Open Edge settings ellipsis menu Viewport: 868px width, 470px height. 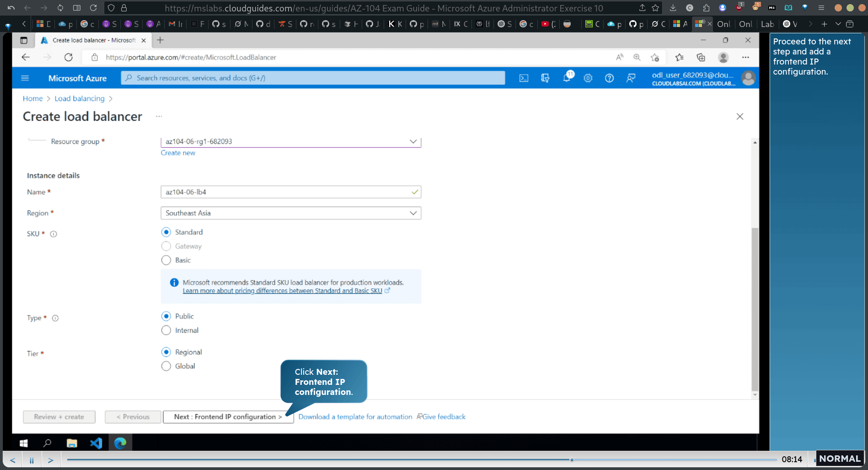pos(745,57)
